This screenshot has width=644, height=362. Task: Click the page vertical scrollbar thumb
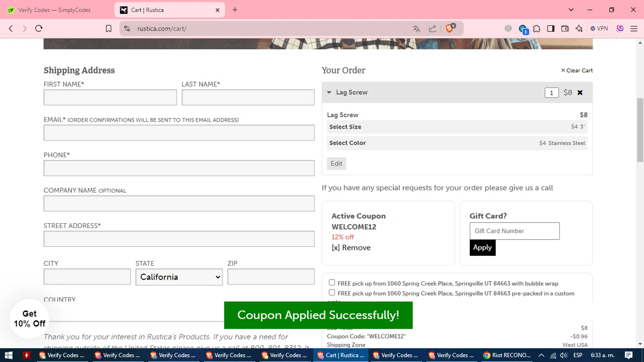click(x=640, y=130)
